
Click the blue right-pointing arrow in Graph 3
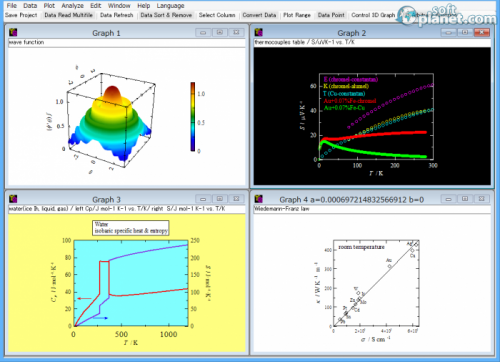pyautogui.click(x=100, y=318)
